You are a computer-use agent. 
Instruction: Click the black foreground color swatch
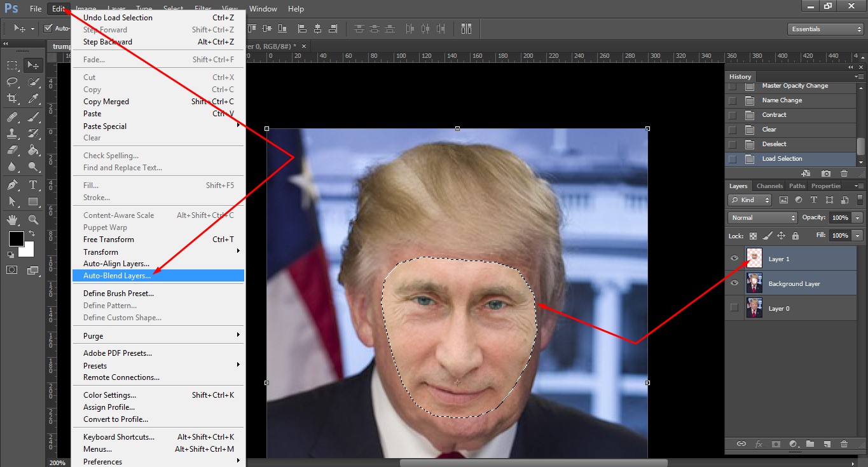(16, 239)
